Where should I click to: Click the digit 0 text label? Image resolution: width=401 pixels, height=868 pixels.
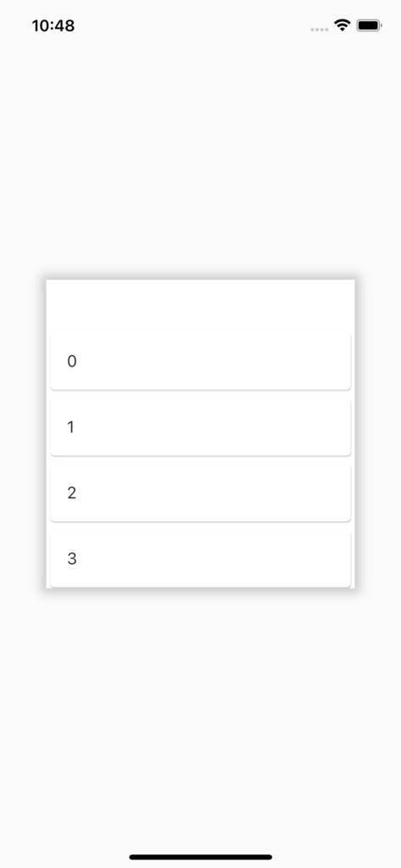pyautogui.click(x=71, y=361)
